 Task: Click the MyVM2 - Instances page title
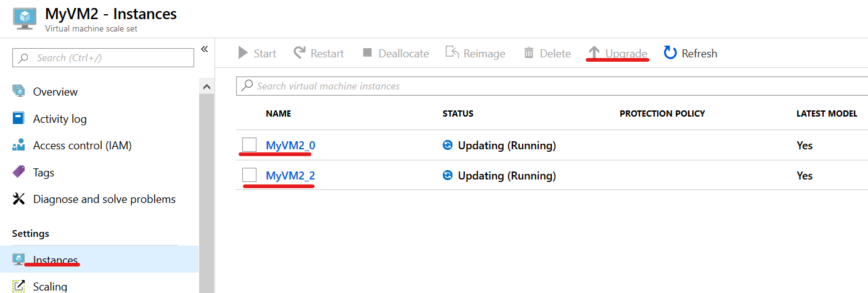[111, 14]
